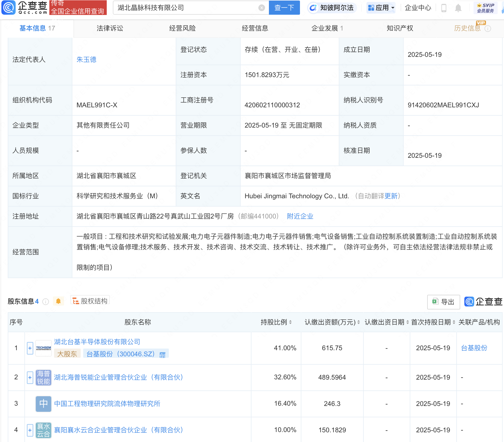This screenshot has width=504, height=442.
Task: Expand shareholder row 湖北海普锐能
Action: tap(30, 377)
